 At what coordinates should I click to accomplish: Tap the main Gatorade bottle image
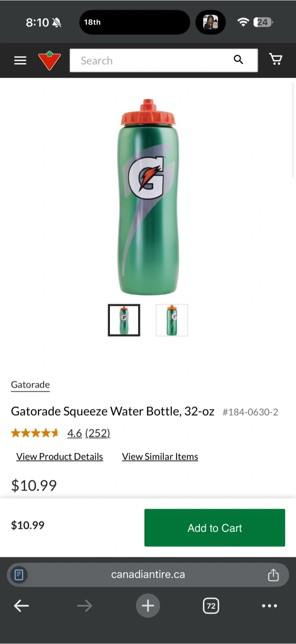tap(148, 197)
